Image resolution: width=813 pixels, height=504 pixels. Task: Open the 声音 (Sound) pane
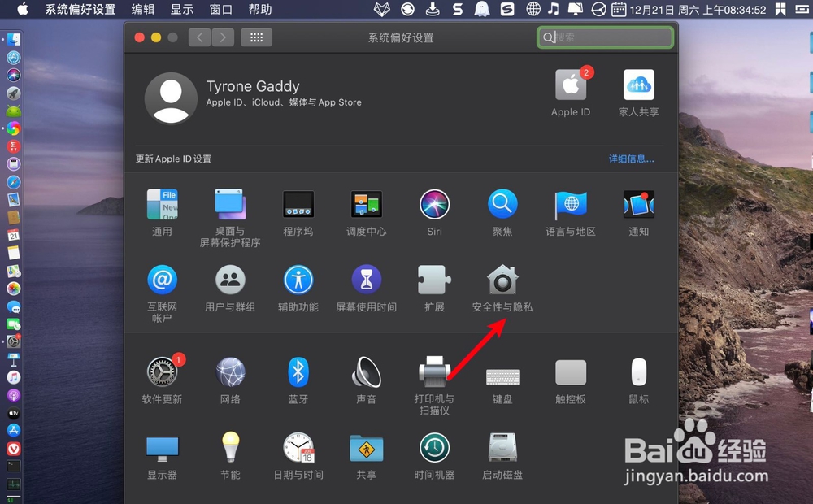tap(367, 371)
